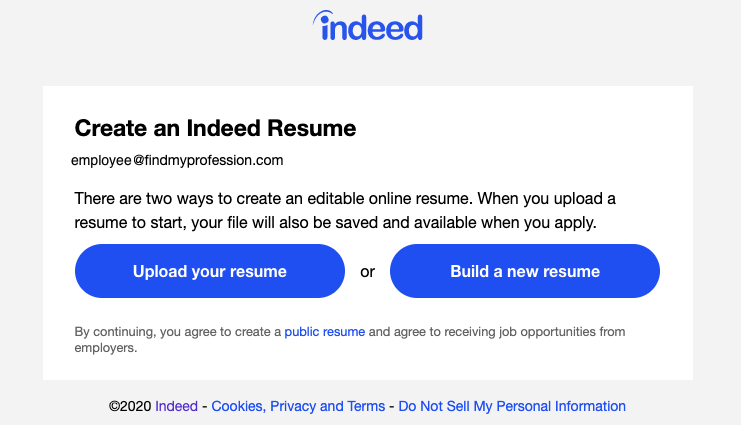Click the 'or' text between the buttons

[367, 272]
